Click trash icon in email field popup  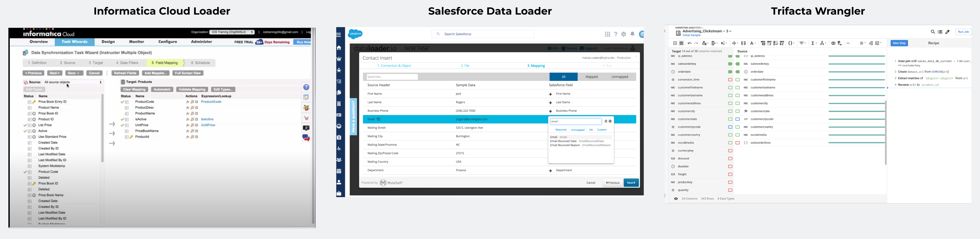606,121
